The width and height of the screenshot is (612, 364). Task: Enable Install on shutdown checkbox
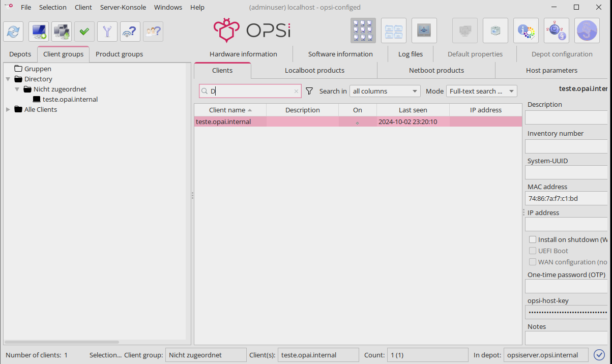pos(533,239)
